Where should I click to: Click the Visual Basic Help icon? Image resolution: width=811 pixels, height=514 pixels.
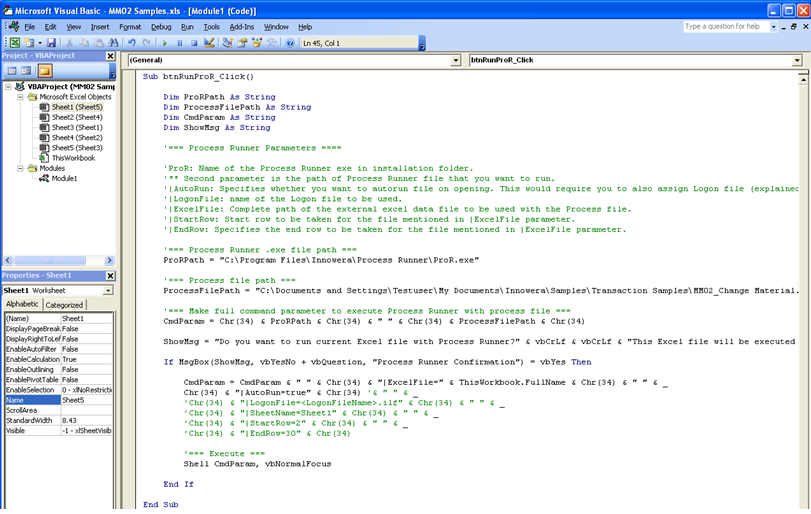[x=290, y=43]
